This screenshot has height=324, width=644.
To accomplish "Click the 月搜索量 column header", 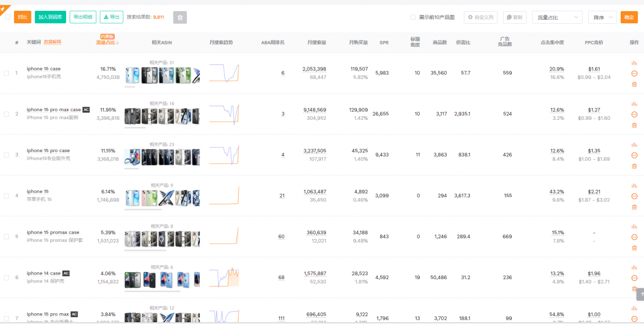I will (x=317, y=43).
